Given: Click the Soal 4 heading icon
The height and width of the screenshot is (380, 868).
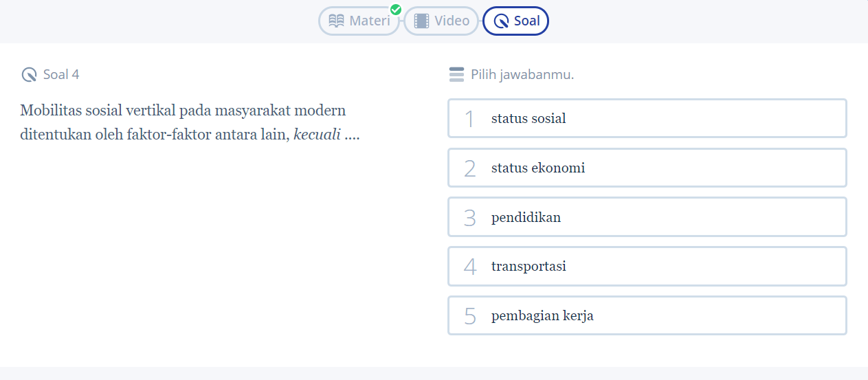Looking at the screenshot, I should click(29, 75).
